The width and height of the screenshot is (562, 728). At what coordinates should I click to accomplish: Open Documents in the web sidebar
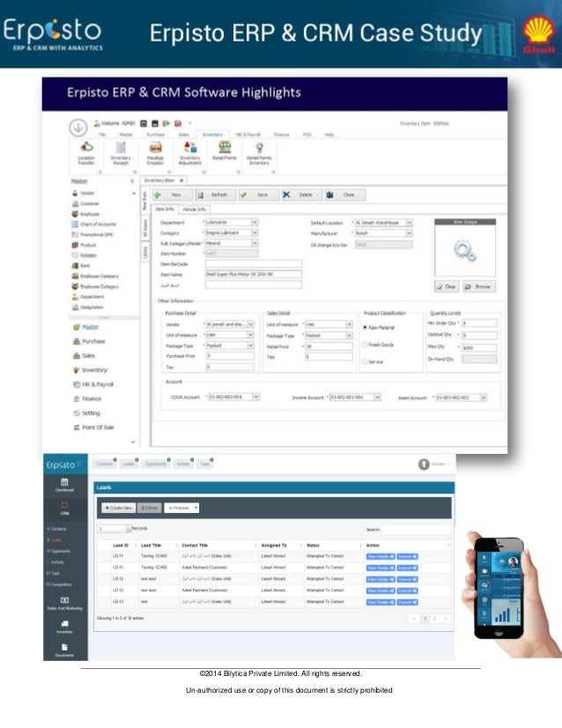pos(64,650)
